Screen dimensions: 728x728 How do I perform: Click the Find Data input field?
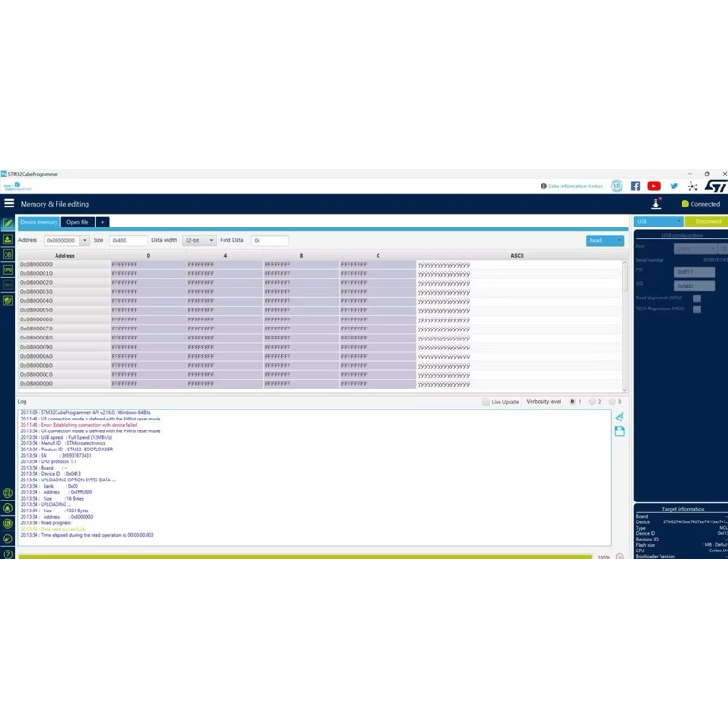[270, 240]
